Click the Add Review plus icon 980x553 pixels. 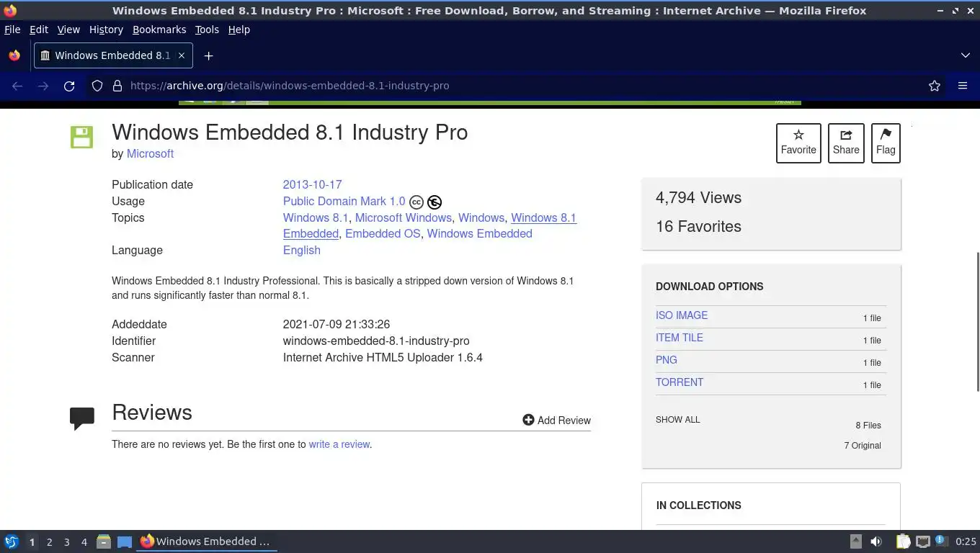tap(528, 420)
